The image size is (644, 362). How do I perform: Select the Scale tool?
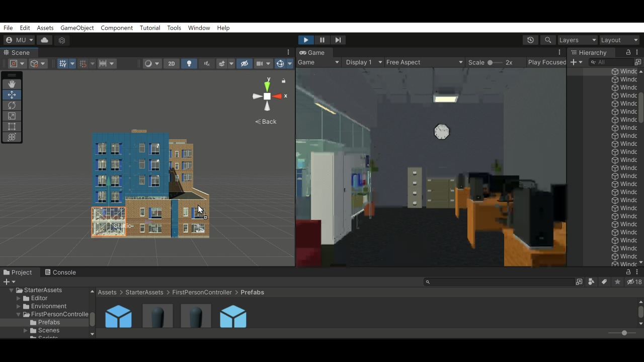tap(12, 116)
